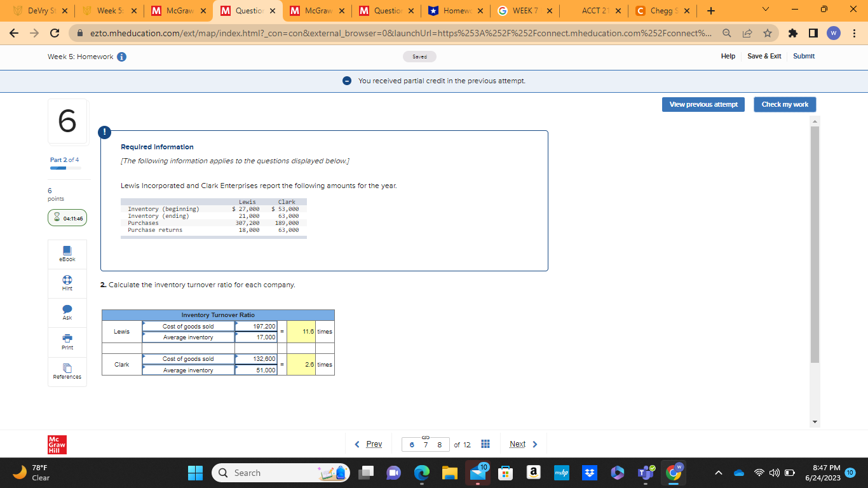Open the References icon
Image resolution: width=868 pixels, height=488 pixels.
67,372
